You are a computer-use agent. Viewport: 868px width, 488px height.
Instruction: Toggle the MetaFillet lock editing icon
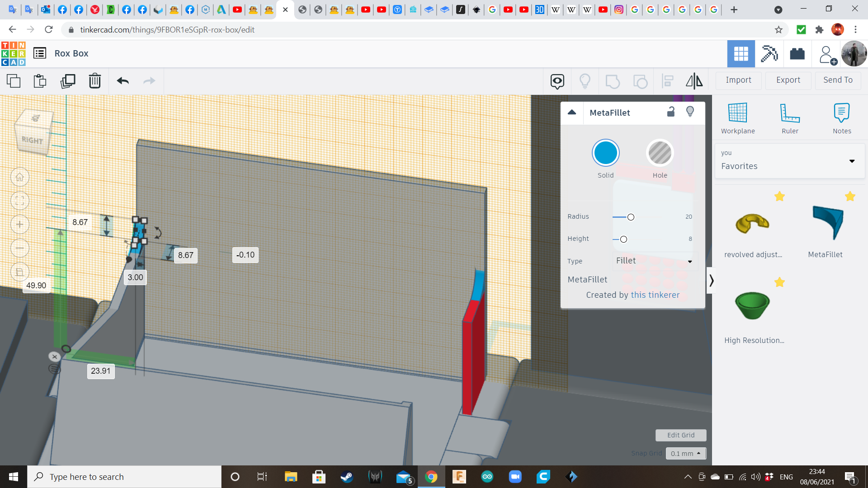click(x=671, y=112)
